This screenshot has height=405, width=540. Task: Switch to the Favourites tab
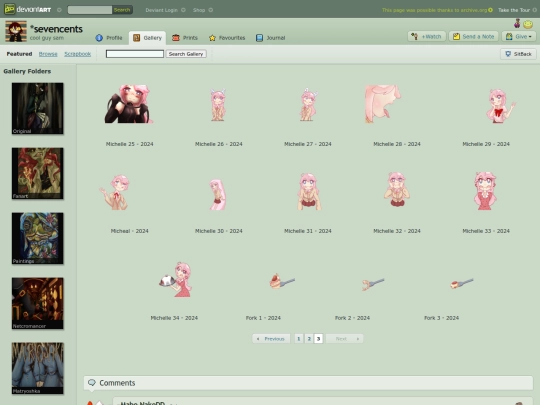tap(227, 38)
